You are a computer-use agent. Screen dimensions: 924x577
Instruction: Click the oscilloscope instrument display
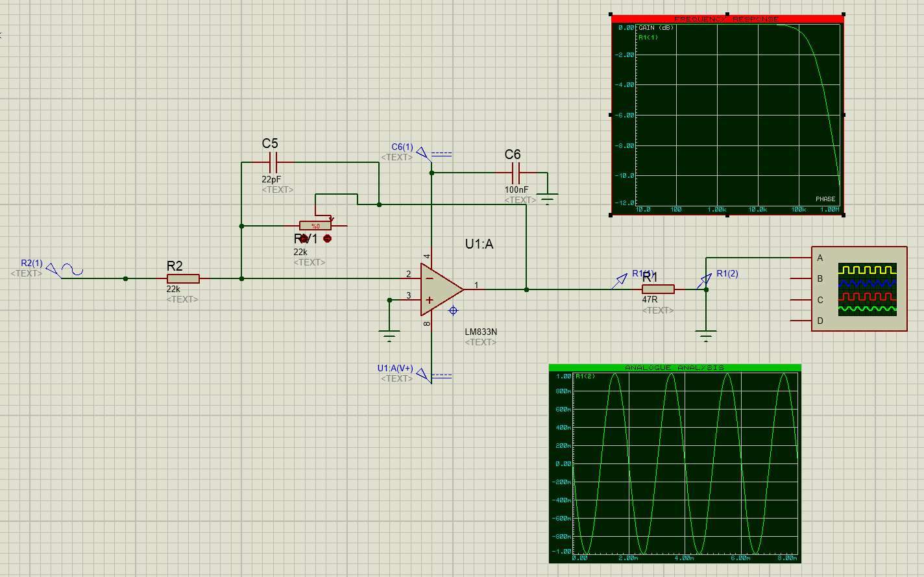coord(867,289)
